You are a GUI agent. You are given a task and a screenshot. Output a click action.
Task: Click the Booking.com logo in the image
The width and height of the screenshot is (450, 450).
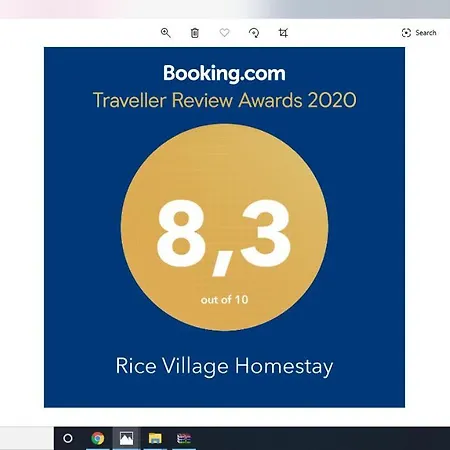224,73
